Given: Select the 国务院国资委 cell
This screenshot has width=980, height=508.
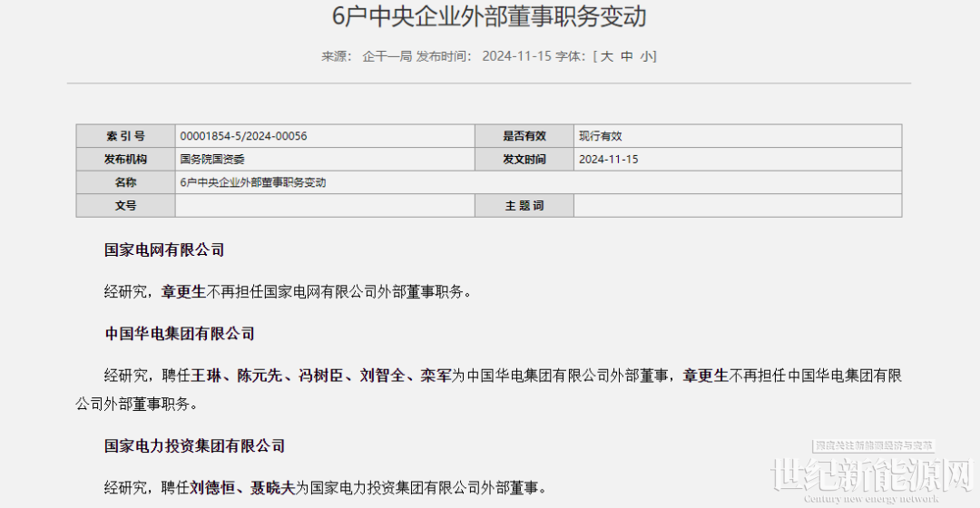Looking at the screenshot, I should (325, 160).
